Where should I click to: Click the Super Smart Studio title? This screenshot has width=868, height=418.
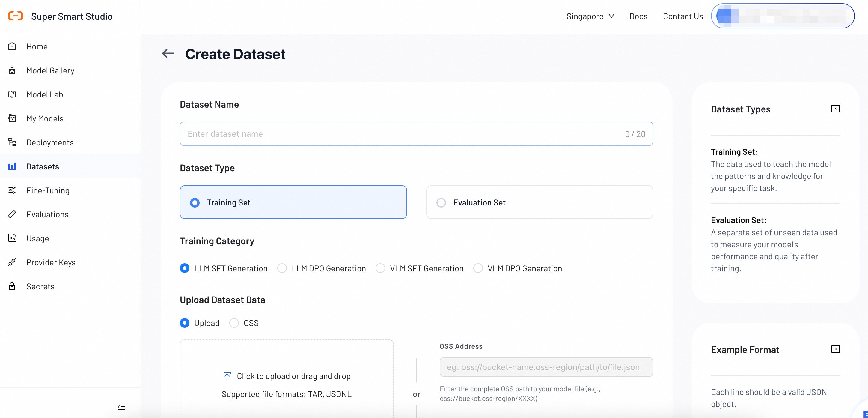tap(72, 16)
